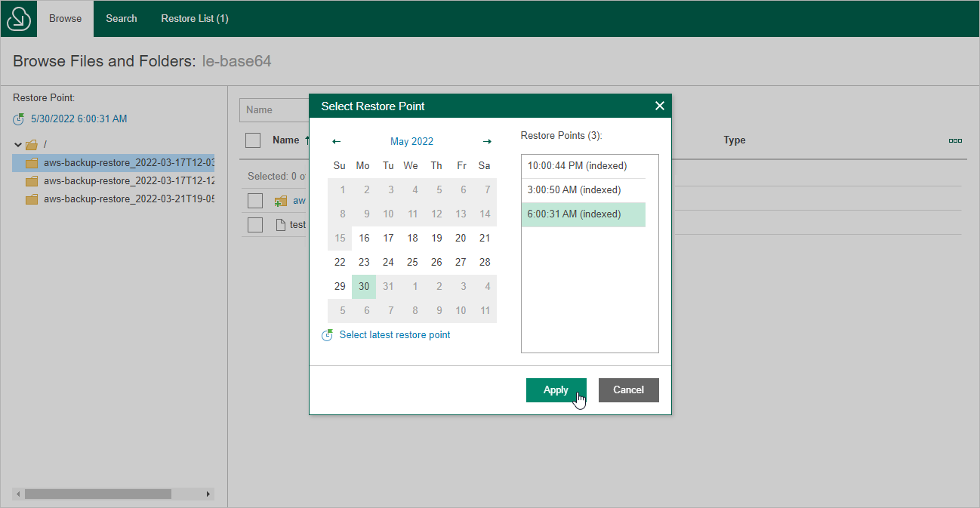Apply the selected restore point
This screenshot has width=980, height=508.
556,389
